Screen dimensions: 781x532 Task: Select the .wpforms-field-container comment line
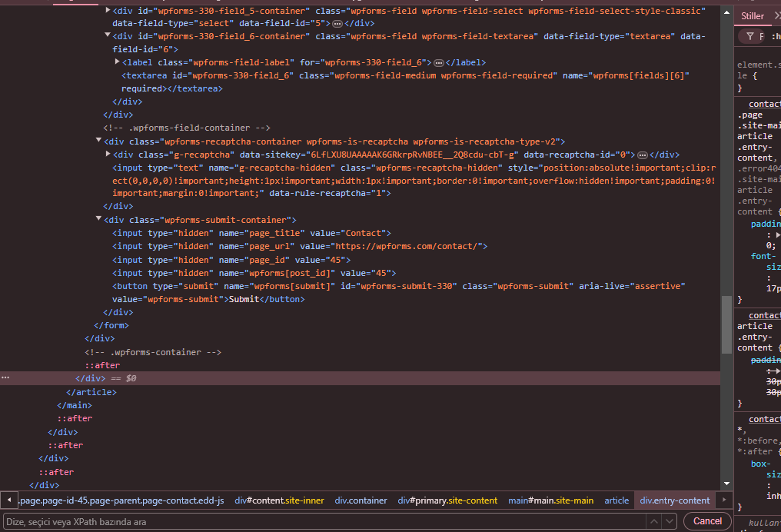[187, 128]
